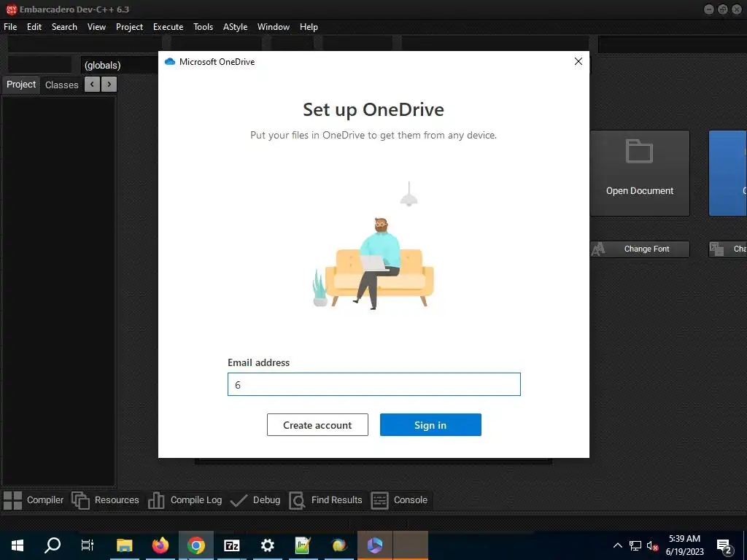Click the Dev-C++ title bar logo

[x=12, y=9]
